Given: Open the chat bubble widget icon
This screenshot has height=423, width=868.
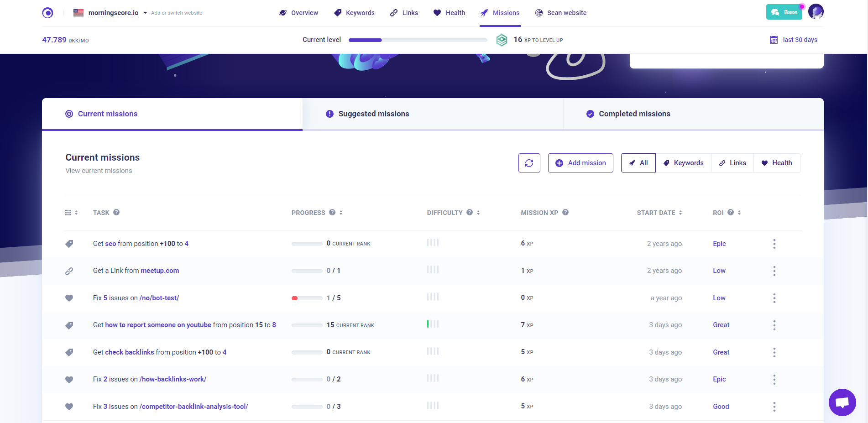Looking at the screenshot, I should click(842, 402).
